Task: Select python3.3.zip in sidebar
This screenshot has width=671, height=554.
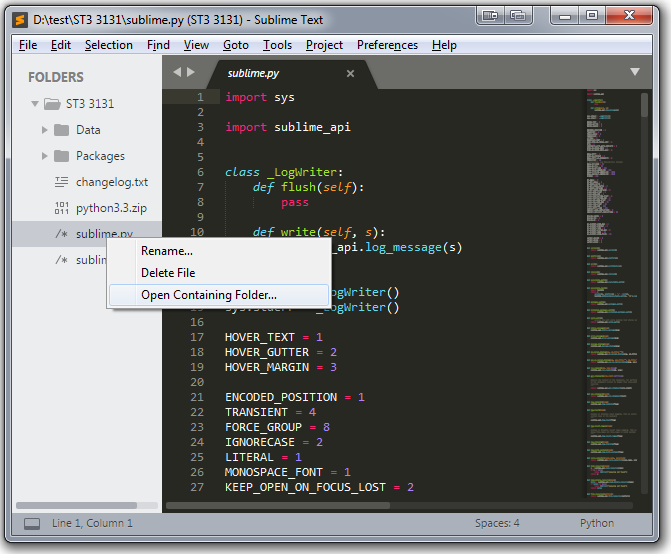Action: (x=111, y=208)
